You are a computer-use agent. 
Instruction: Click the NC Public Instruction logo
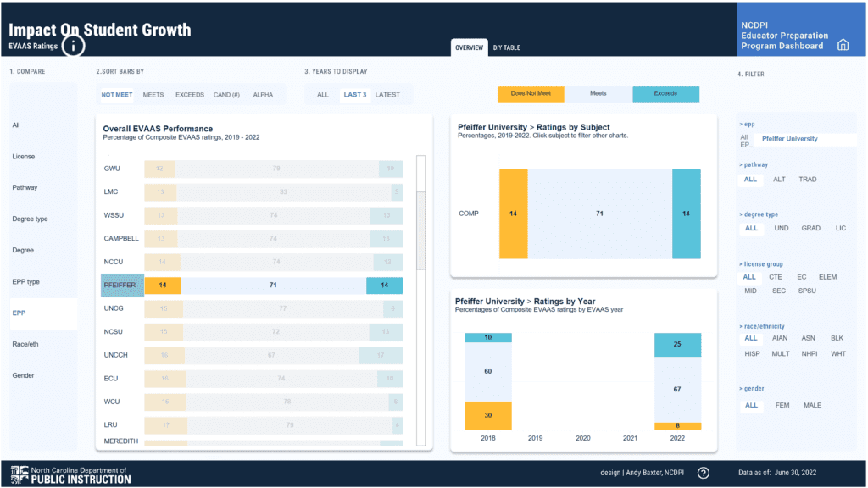click(71, 474)
